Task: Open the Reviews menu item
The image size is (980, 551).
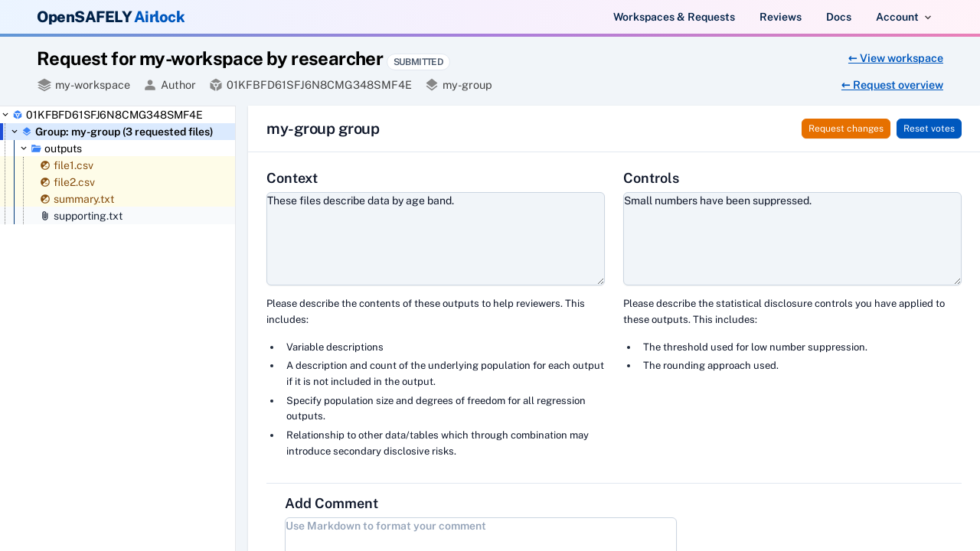Action: click(780, 16)
